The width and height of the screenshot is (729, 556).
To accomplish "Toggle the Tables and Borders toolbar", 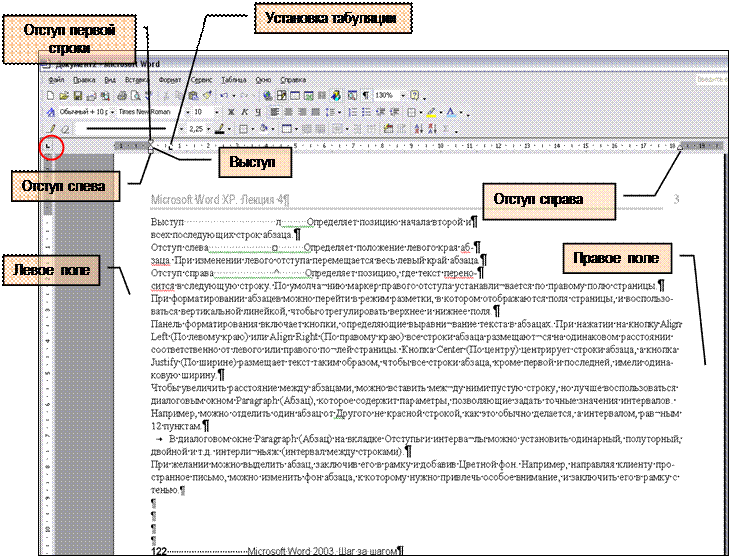I will (x=281, y=96).
